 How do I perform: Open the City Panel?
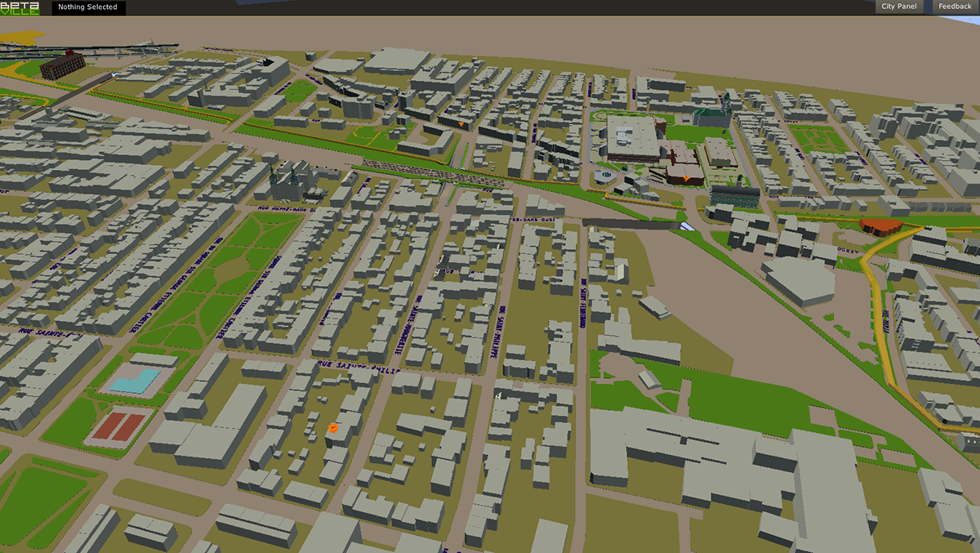pyautogui.click(x=899, y=7)
